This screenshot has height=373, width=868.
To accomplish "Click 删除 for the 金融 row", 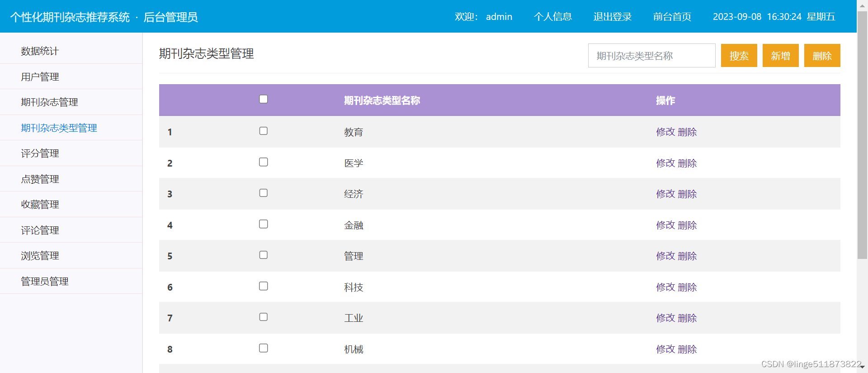I will point(687,225).
